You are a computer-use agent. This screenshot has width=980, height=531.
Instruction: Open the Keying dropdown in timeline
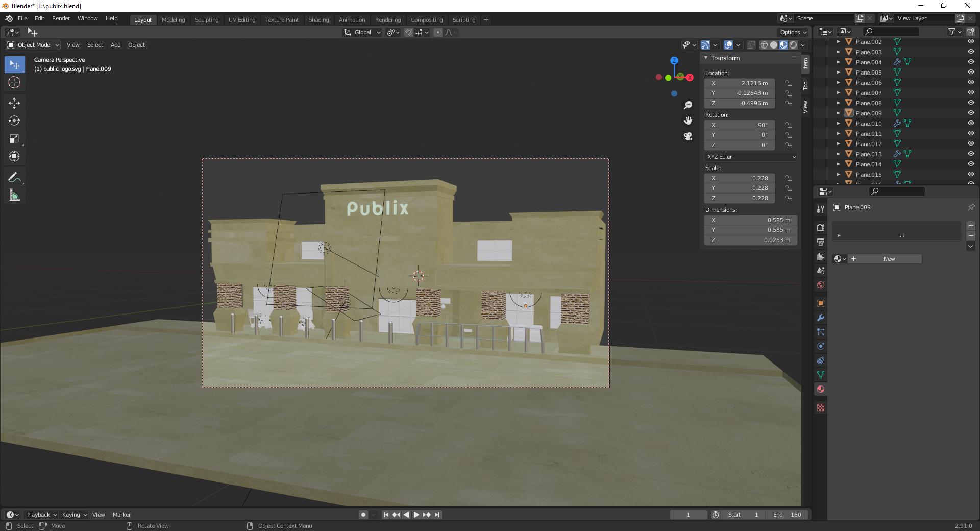(74, 515)
